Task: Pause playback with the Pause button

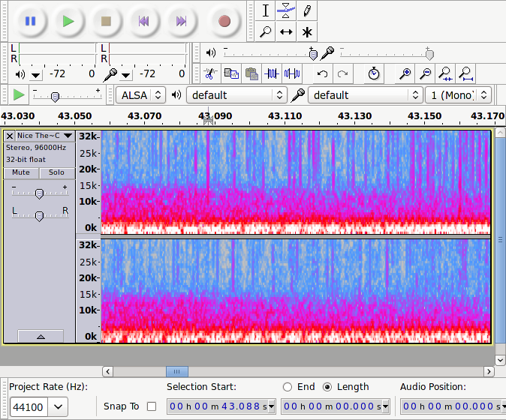Action: tap(30, 21)
